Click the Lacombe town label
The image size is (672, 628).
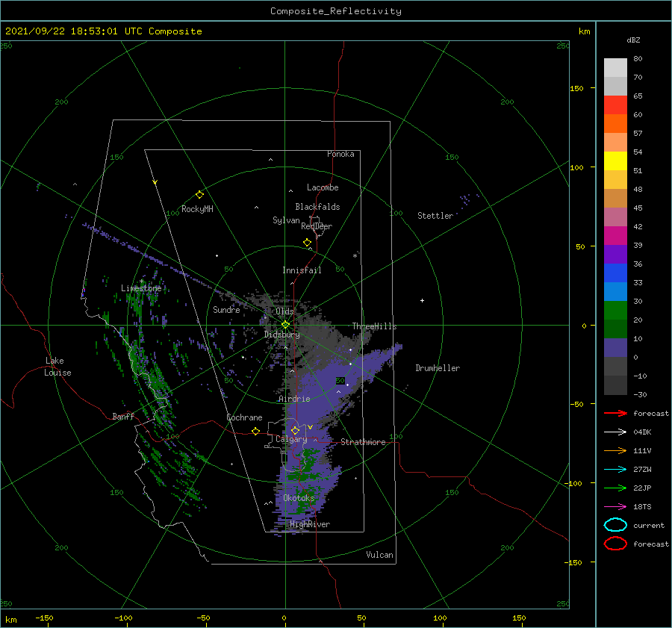323,187
